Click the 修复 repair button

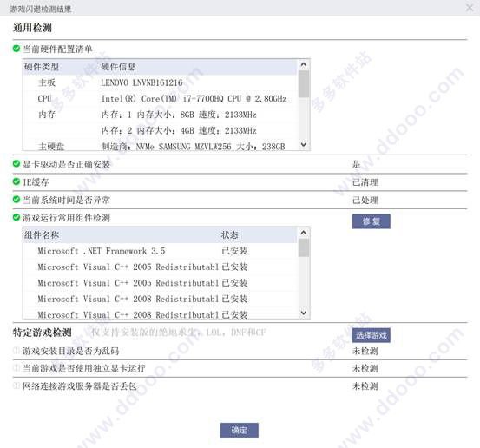[371, 221]
